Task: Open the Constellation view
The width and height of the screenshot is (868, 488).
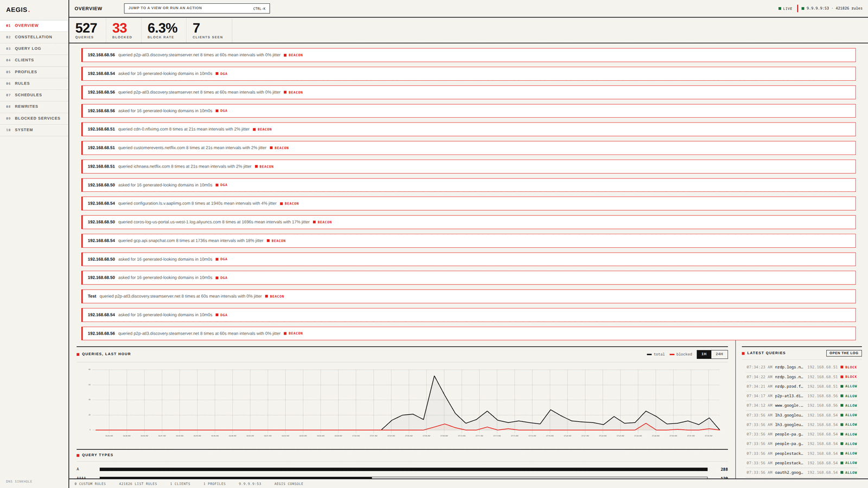Action: click(34, 37)
